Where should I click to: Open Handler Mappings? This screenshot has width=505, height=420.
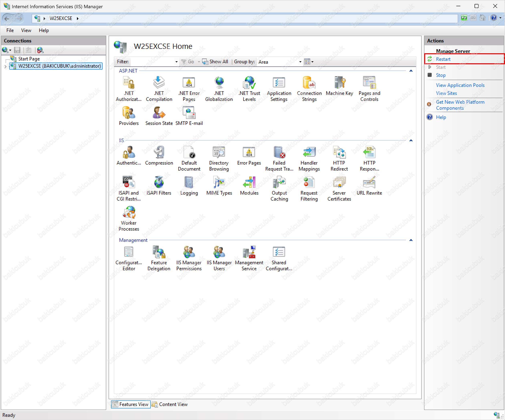point(309,158)
